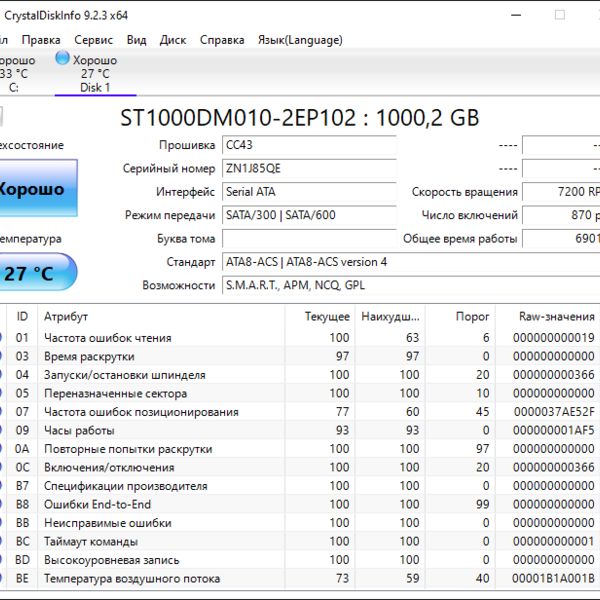The width and height of the screenshot is (600, 600).
Task: Click the Скорость вращения label
Action: pos(465,192)
